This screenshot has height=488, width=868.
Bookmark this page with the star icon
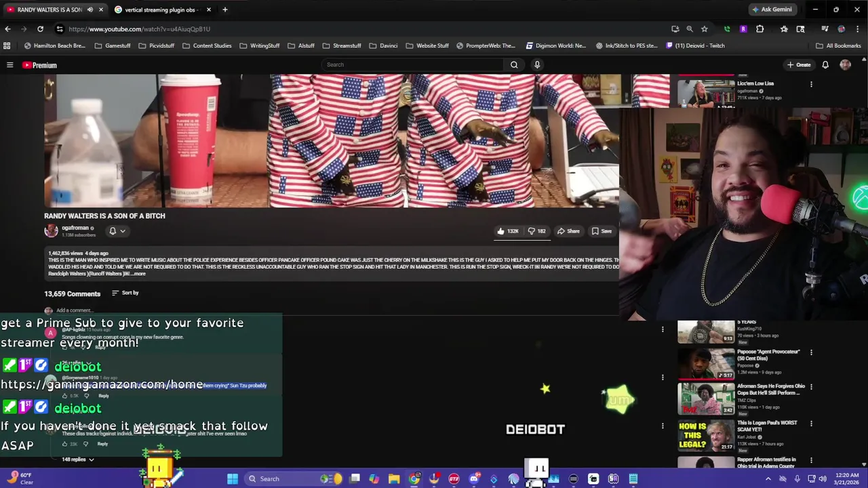[705, 29]
